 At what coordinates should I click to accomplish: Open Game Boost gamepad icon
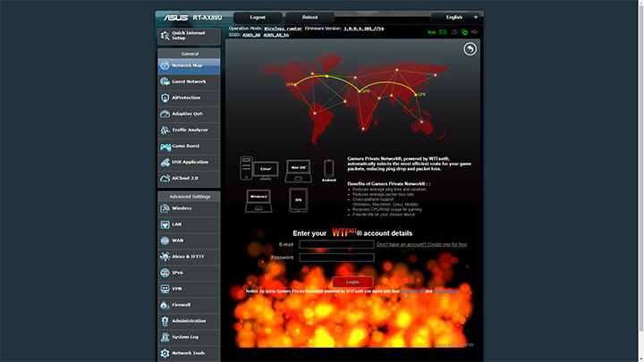[165, 147]
